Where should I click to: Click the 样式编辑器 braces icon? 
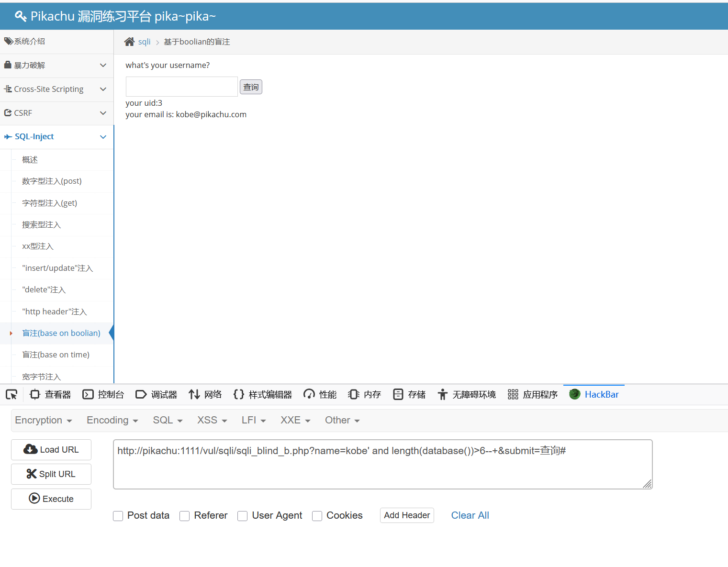click(239, 394)
